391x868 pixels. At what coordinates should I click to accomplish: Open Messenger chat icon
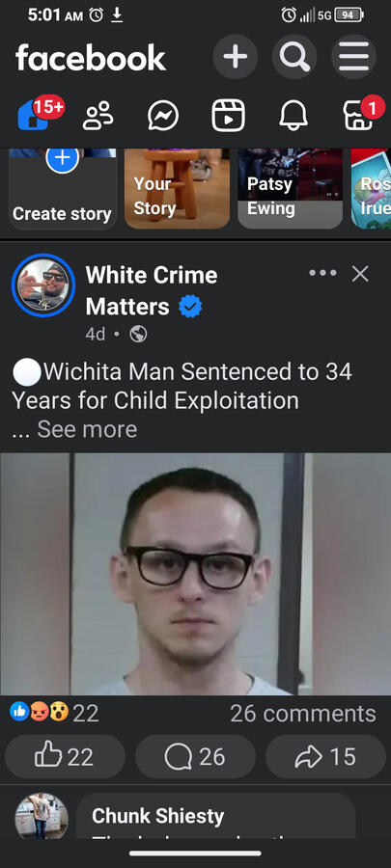[163, 116]
